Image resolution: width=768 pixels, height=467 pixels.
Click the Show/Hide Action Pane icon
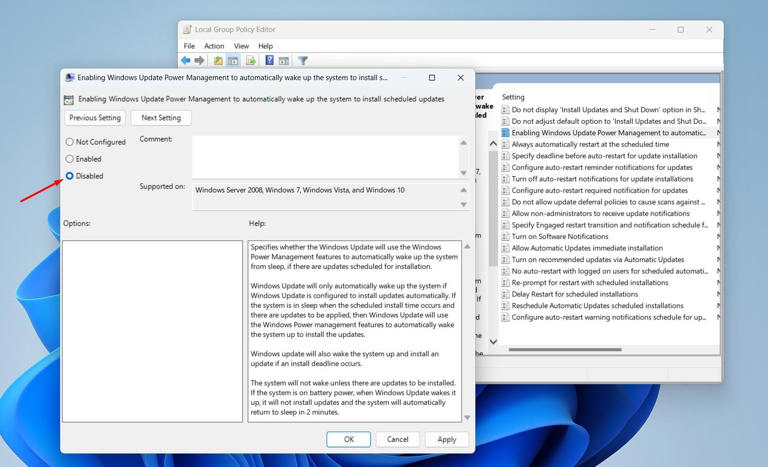[x=284, y=61]
